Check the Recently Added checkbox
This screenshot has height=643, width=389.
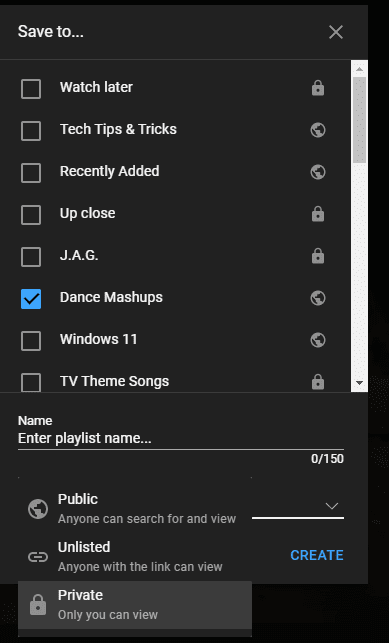coord(31,173)
